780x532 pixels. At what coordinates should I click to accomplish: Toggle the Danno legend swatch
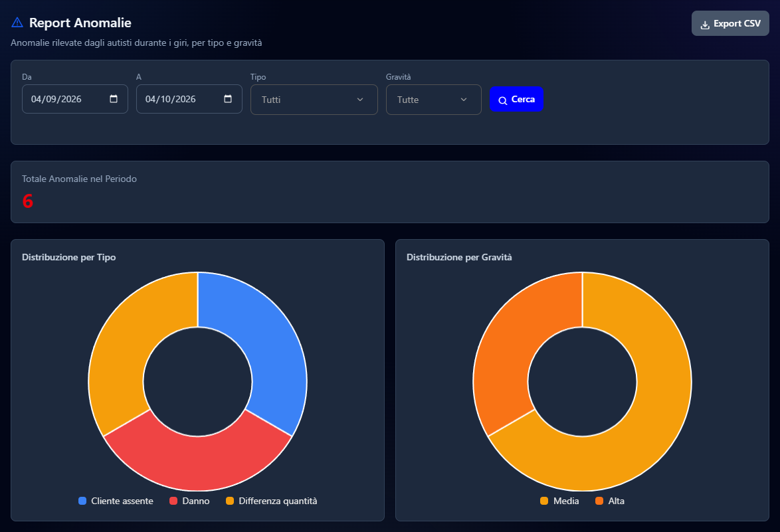[x=173, y=501]
